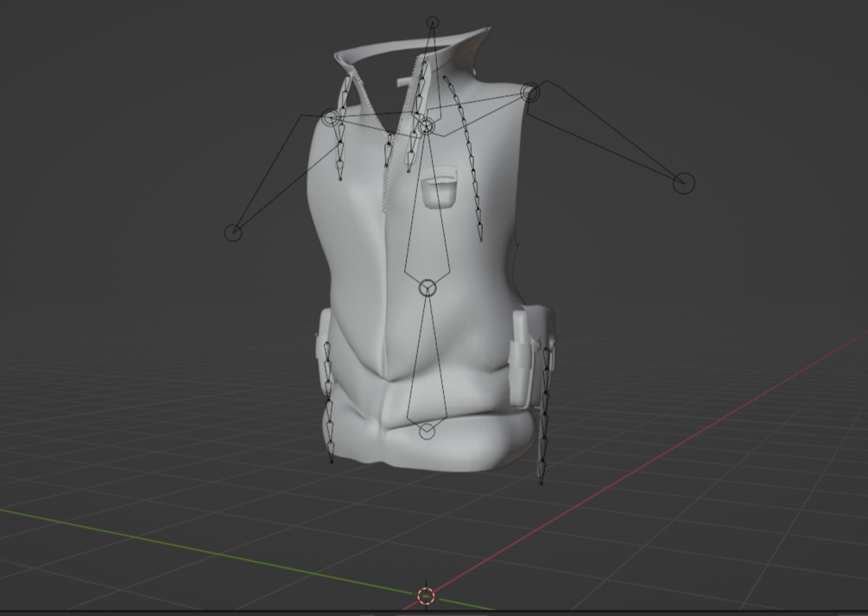868x616 pixels.
Task: Select the spine circle control at mid-torso
Action: [x=428, y=288]
